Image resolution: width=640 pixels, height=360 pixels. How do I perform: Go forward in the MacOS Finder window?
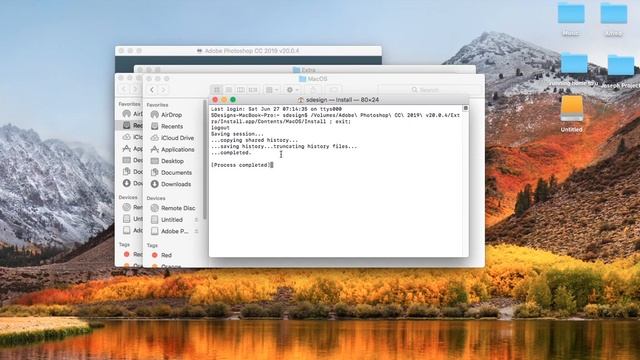[163, 90]
